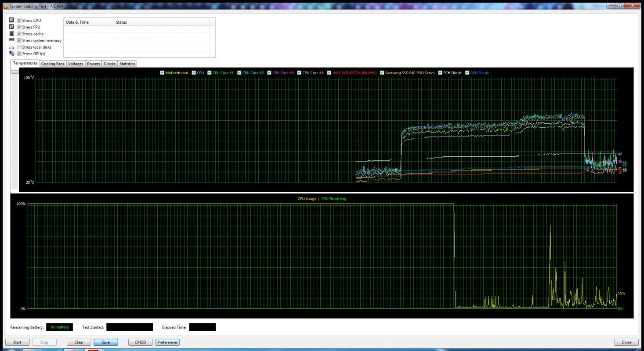Click the Close button at bottom right

tap(626, 342)
